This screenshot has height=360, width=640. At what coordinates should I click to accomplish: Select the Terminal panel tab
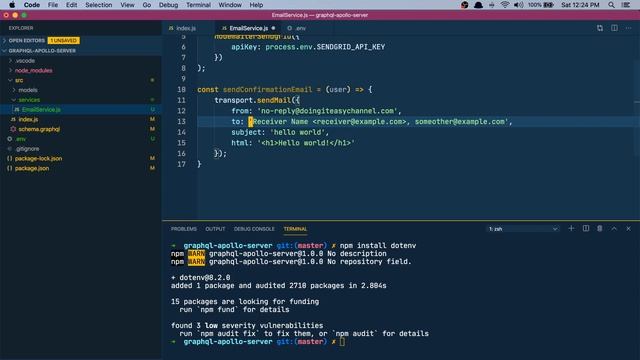tap(295, 229)
